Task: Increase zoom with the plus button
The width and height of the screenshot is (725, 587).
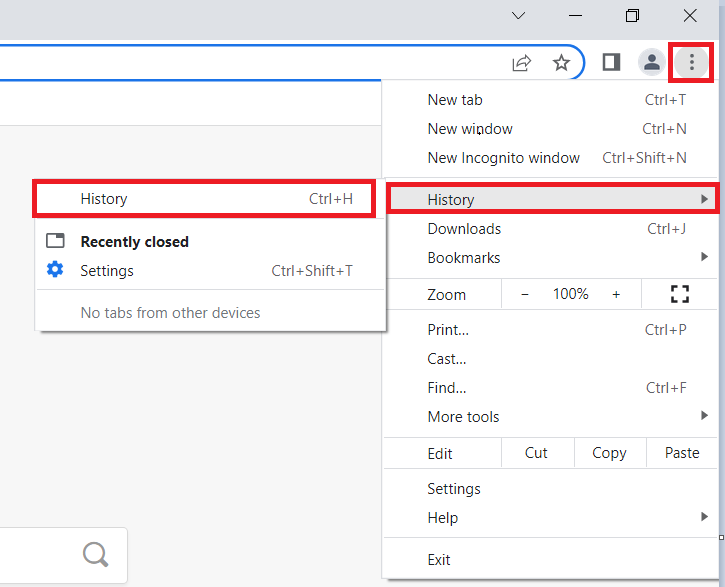Action: click(616, 294)
